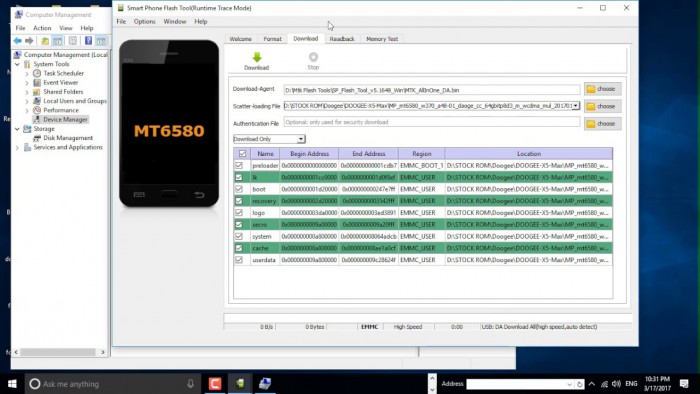This screenshot has height=394, width=700.
Task: Select Services and Applications node
Action: (68, 147)
